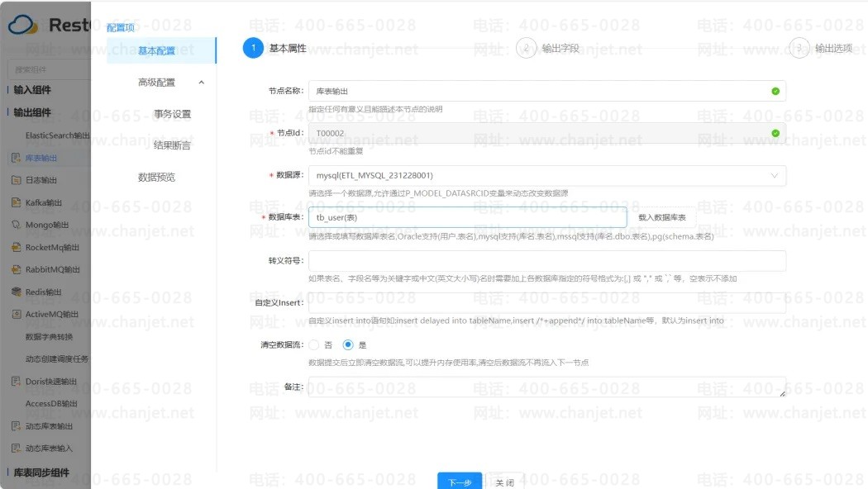Screen dimensions: 868x489
Task: Click the 库表输出 sidebar icon
Action: tap(16, 158)
